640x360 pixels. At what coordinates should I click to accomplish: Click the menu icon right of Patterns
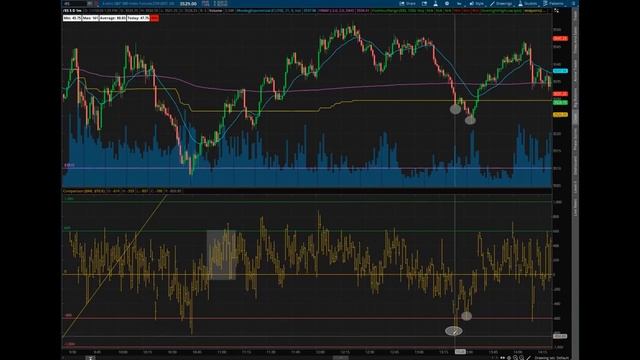point(573,3)
